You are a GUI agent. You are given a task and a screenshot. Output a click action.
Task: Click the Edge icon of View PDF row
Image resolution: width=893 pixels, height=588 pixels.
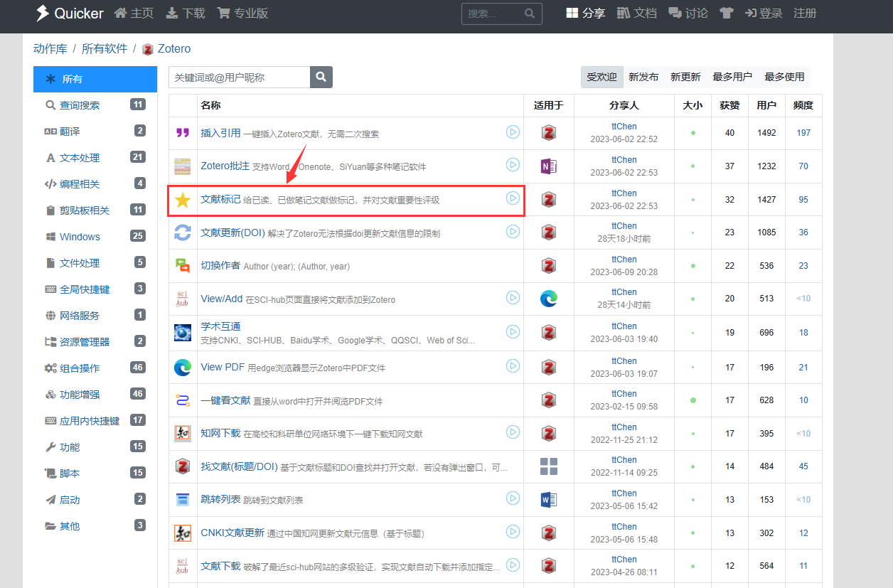tap(183, 368)
